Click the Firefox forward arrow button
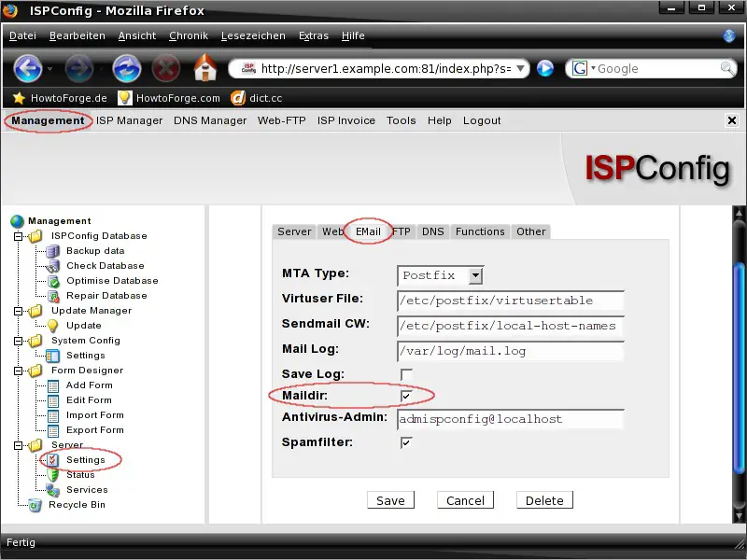The height and width of the screenshot is (560, 747). [79, 68]
